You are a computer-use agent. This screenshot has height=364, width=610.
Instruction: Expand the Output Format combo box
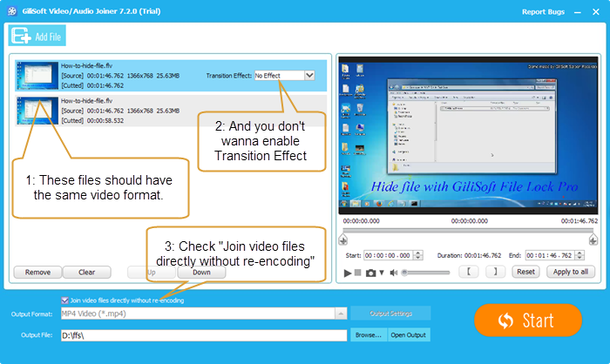point(341,313)
